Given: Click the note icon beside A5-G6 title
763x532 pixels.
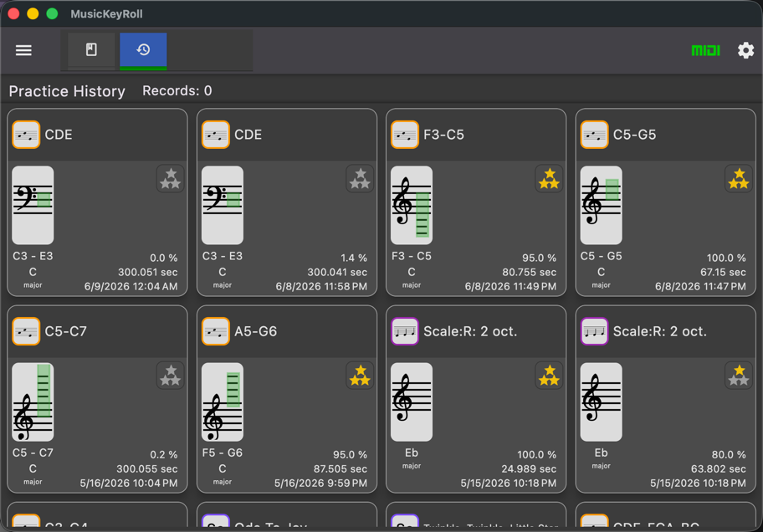Looking at the screenshot, I should pyautogui.click(x=216, y=331).
